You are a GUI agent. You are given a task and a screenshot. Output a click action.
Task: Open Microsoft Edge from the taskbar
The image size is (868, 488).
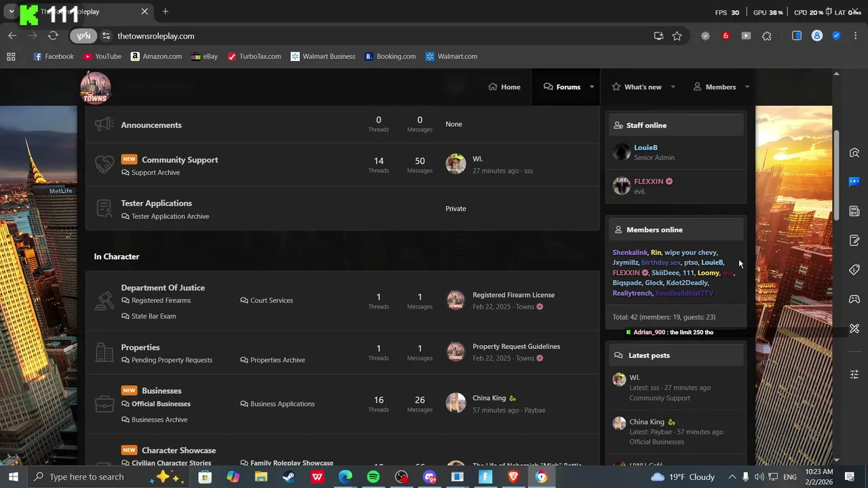(345, 477)
